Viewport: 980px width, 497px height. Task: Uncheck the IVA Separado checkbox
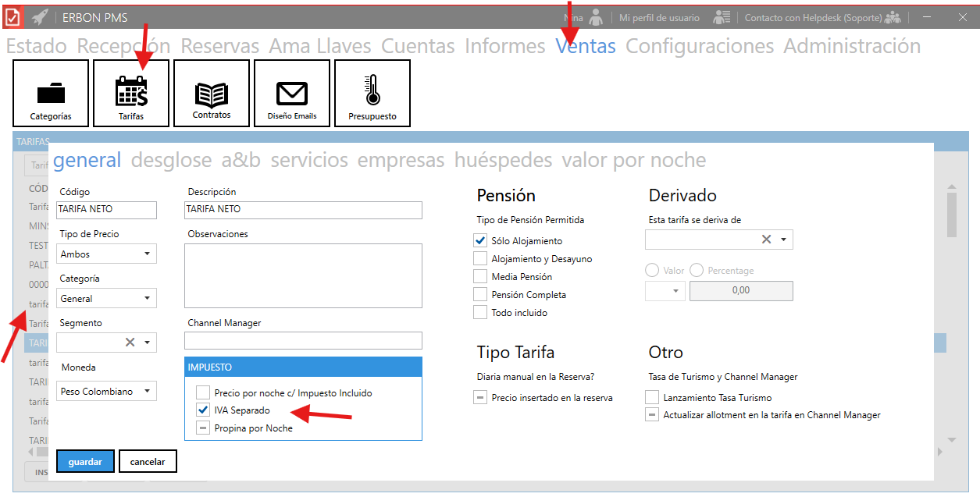click(203, 410)
